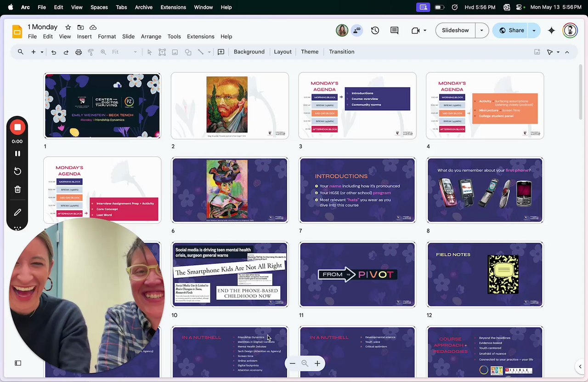
Task: Click the Share button
Action: (x=511, y=30)
